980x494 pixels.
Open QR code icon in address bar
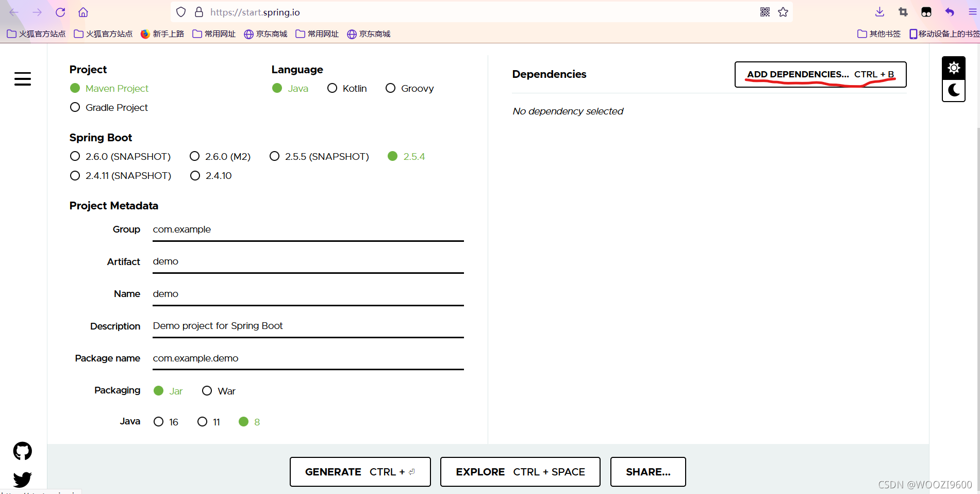pyautogui.click(x=765, y=12)
